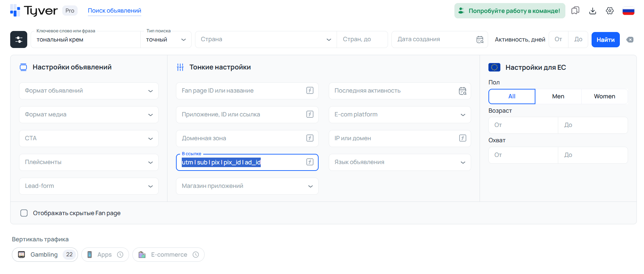The image size is (644, 274).
Task: Select All gender option
Action: point(512,96)
